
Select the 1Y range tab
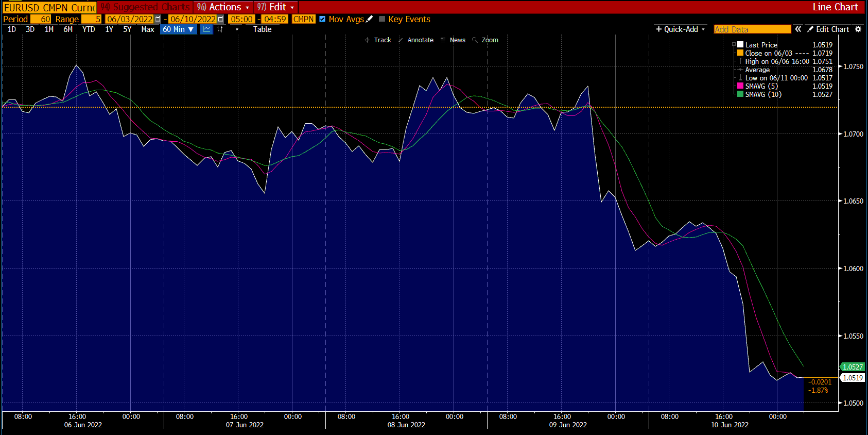(x=109, y=29)
